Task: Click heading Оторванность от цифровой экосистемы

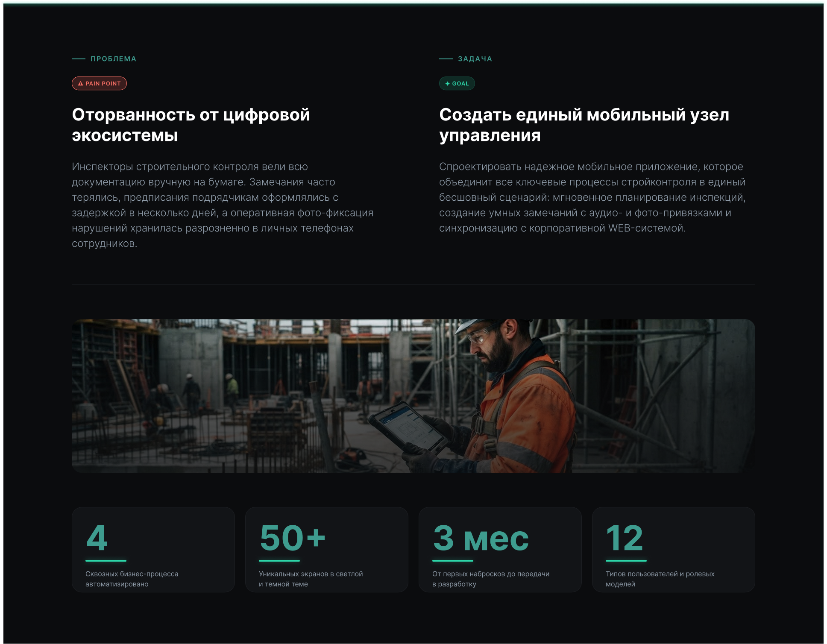Action: 191,125
